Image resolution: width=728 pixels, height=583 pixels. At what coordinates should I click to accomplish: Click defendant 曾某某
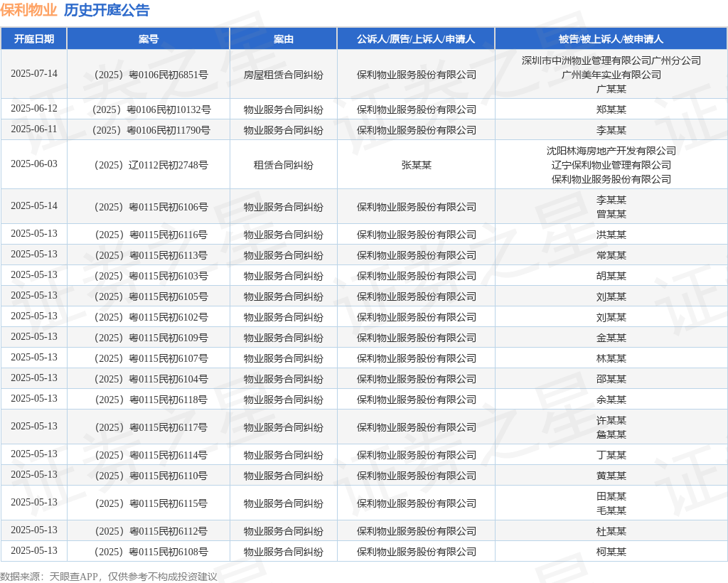tap(611, 214)
